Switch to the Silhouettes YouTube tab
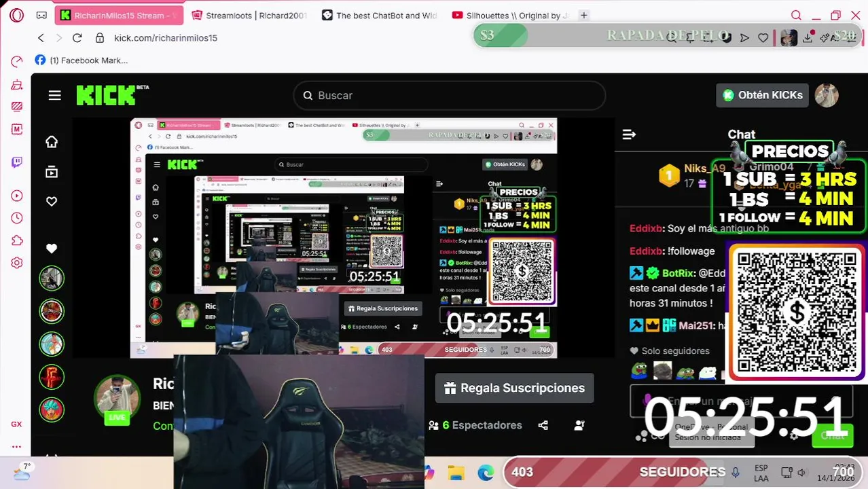The image size is (868, 489). tap(510, 15)
